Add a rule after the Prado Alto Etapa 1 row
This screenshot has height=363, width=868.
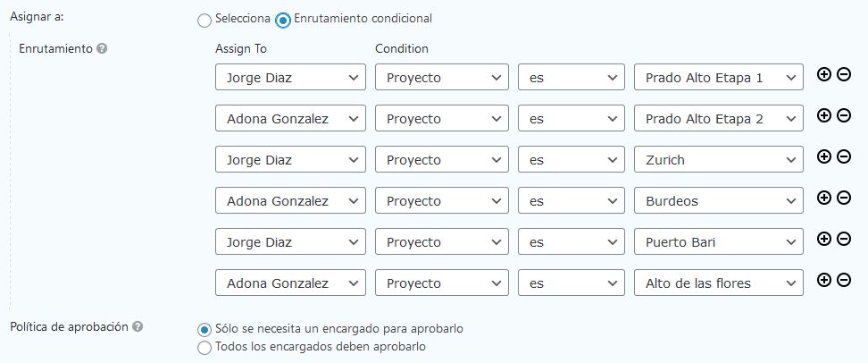pyautogui.click(x=824, y=74)
